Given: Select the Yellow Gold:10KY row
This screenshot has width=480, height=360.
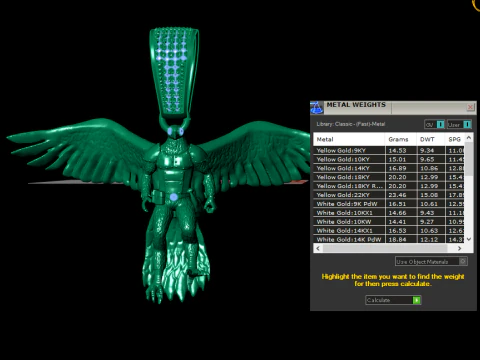Looking at the screenshot, I should [x=389, y=159].
